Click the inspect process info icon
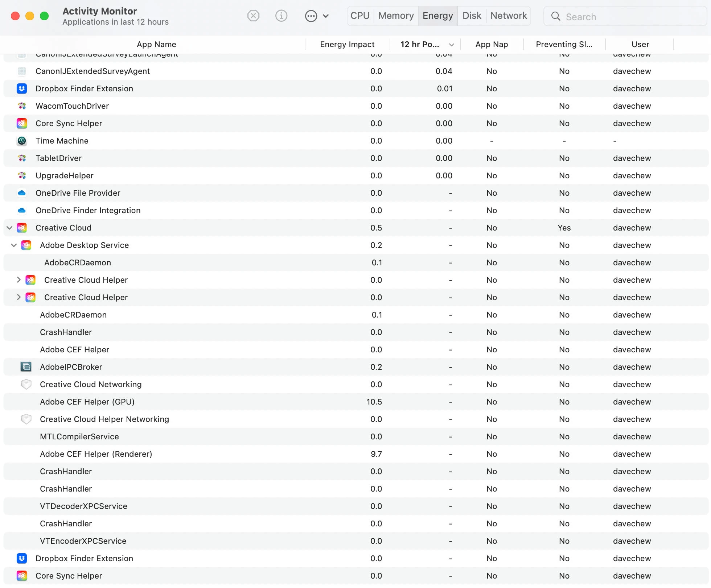 (x=281, y=16)
